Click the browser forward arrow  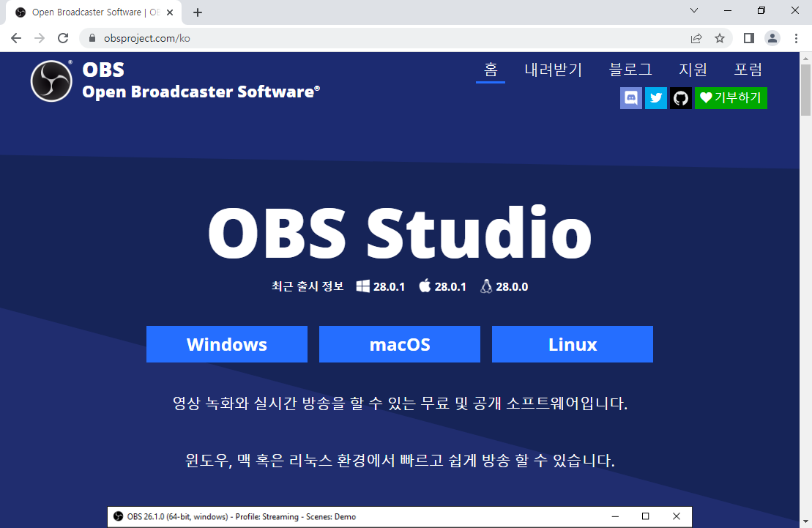click(x=40, y=38)
